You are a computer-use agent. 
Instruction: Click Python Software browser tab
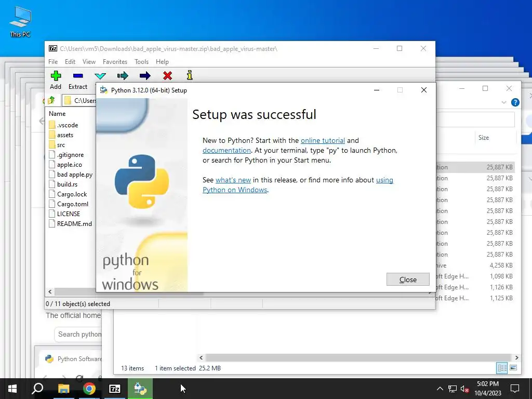click(x=73, y=359)
